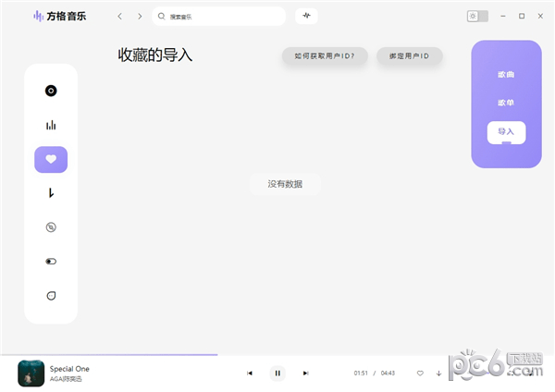This screenshot has height=392, width=555.
Task: Click the audio waveform button beside search
Action: [x=306, y=16]
